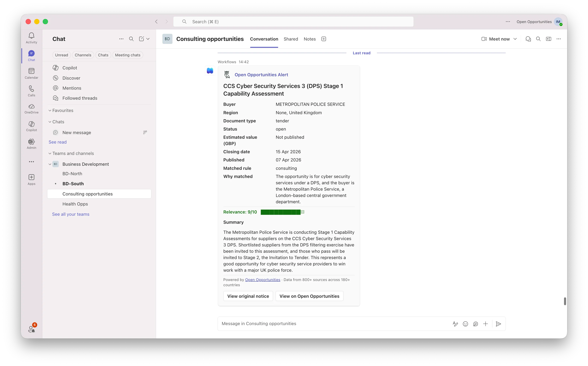Image resolution: width=588 pixels, height=366 pixels.
Task: Find in channel with magnifier icon
Action: [x=538, y=39]
